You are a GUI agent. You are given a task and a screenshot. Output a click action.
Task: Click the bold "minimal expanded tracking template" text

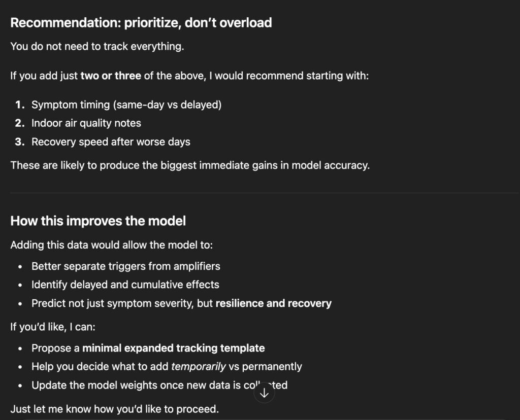tap(173, 348)
